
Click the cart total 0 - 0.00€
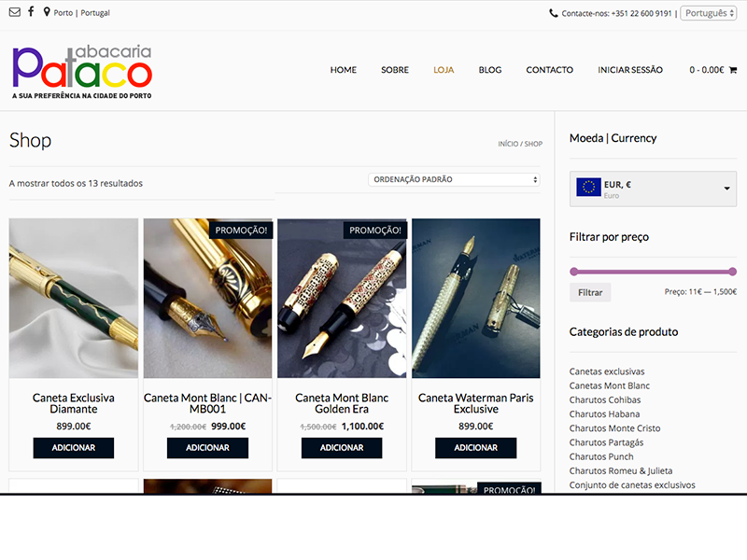pos(707,70)
